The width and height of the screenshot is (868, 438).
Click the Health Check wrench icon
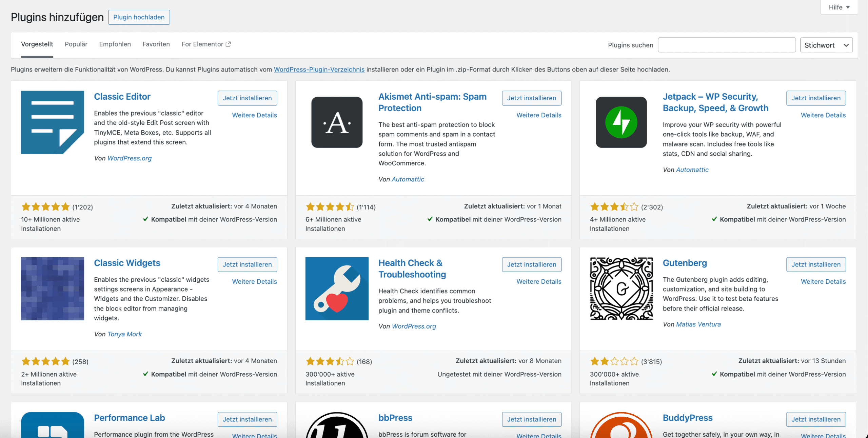click(337, 288)
